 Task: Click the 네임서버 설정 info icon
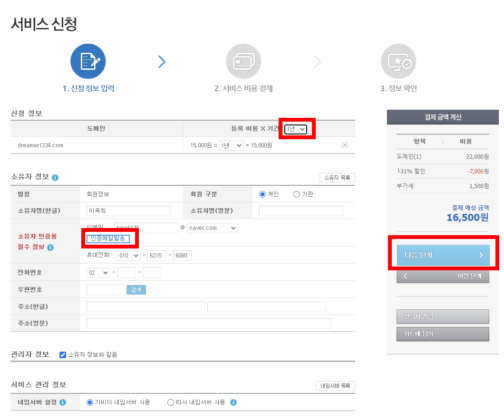click(x=63, y=402)
